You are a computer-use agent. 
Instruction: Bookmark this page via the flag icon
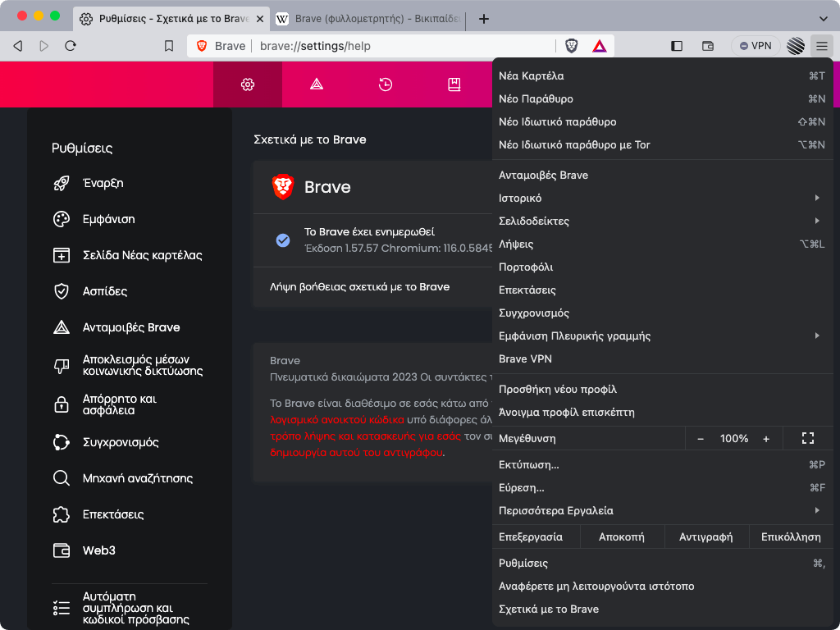click(x=169, y=46)
